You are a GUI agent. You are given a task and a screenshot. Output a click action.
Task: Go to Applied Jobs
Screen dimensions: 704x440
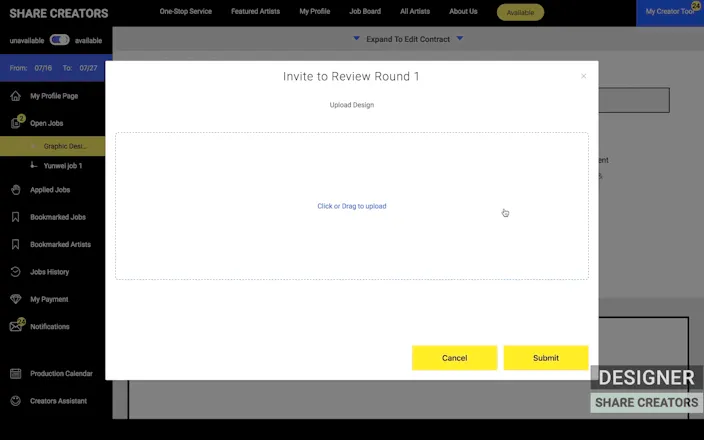(50, 190)
